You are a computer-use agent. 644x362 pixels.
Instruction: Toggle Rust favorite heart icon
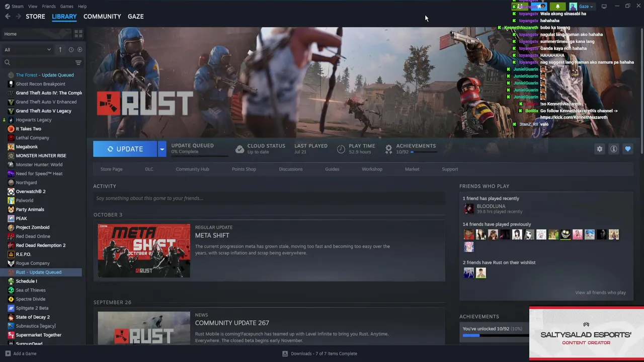click(x=627, y=149)
